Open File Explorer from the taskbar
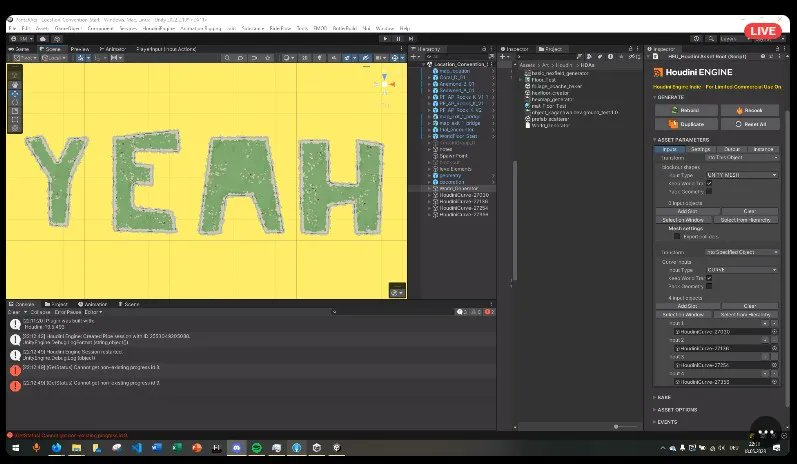The image size is (797, 464). point(76,448)
